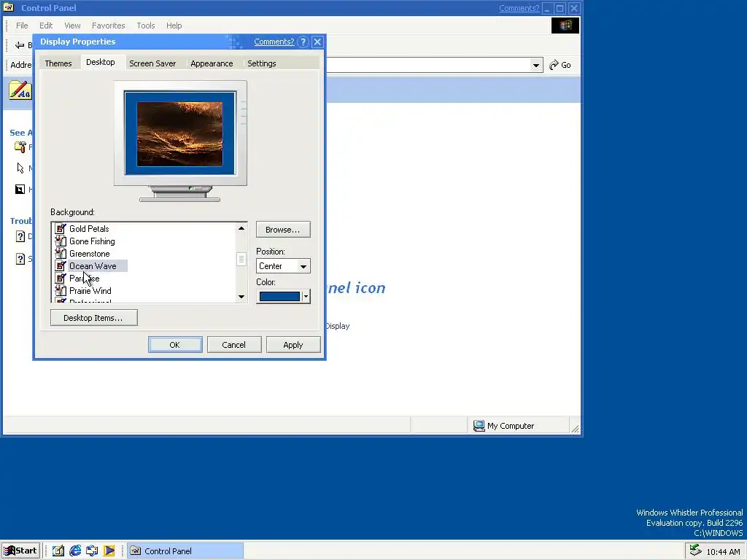Click the Start button
Screen dimensions: 747x560
click(20, 551)
